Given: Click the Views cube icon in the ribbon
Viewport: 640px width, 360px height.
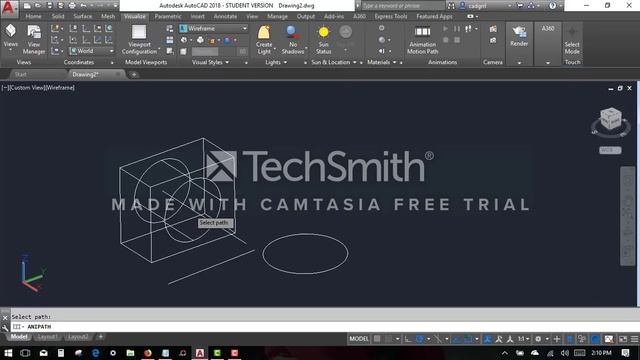Looking at the screenshot, I should [10, 31].
